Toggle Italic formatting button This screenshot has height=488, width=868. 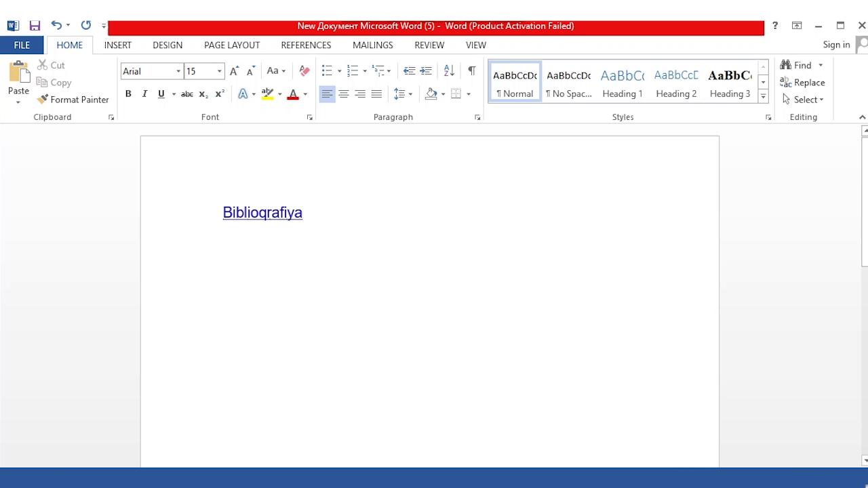[144, 94]
